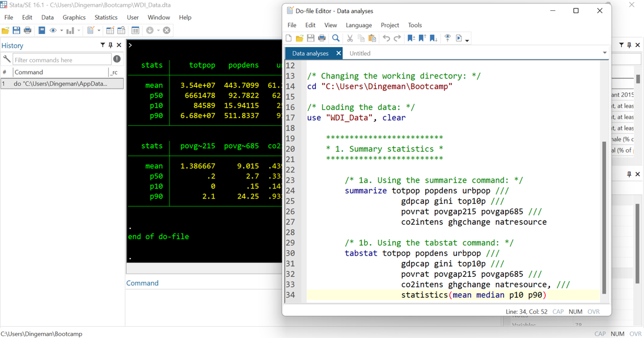Click the wrench button beside the filter box
Image resolution: width=644 pixels, height=338 pixels.
[6, 59]
